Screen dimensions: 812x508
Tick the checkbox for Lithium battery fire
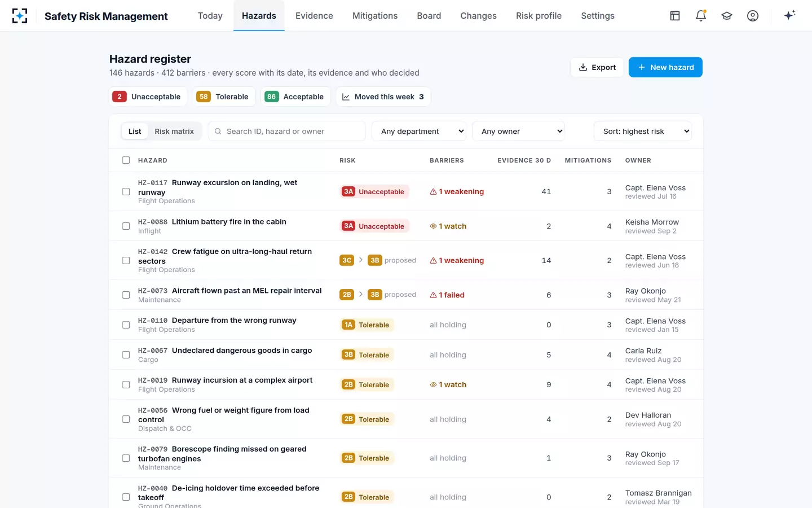[x=126, y=226]
